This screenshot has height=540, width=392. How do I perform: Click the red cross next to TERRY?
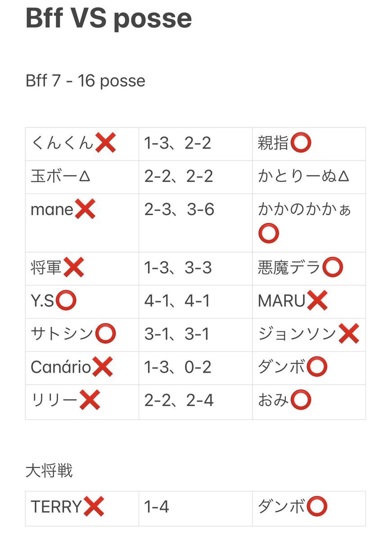[x=94, y=507]
